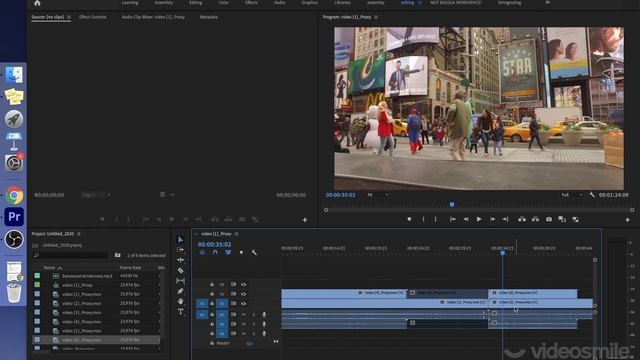Click Export Frame camera icon

(x=549, y=220)
